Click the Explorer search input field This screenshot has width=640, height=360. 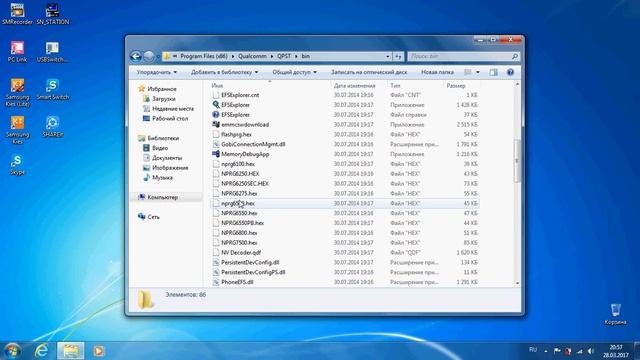pos(459,56)
